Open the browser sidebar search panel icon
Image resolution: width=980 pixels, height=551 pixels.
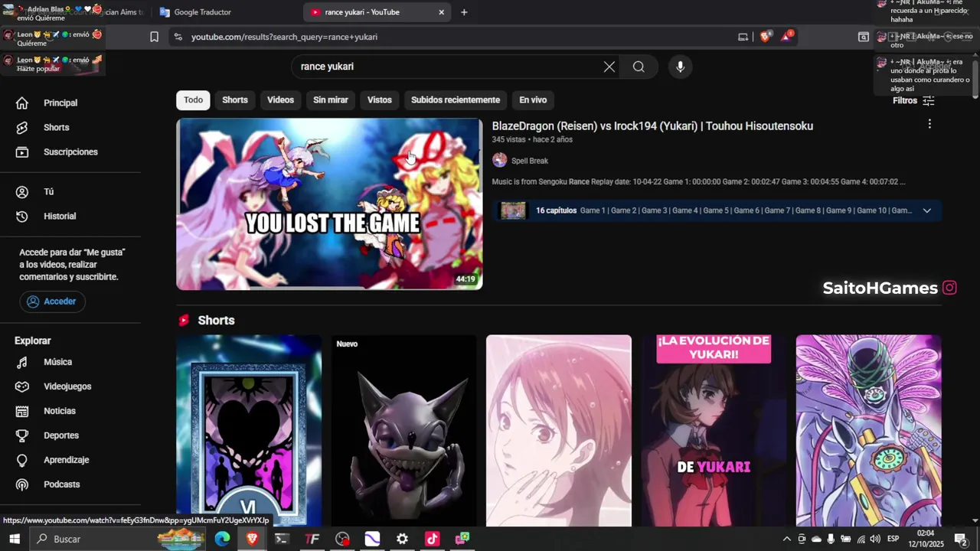[864, 37]
